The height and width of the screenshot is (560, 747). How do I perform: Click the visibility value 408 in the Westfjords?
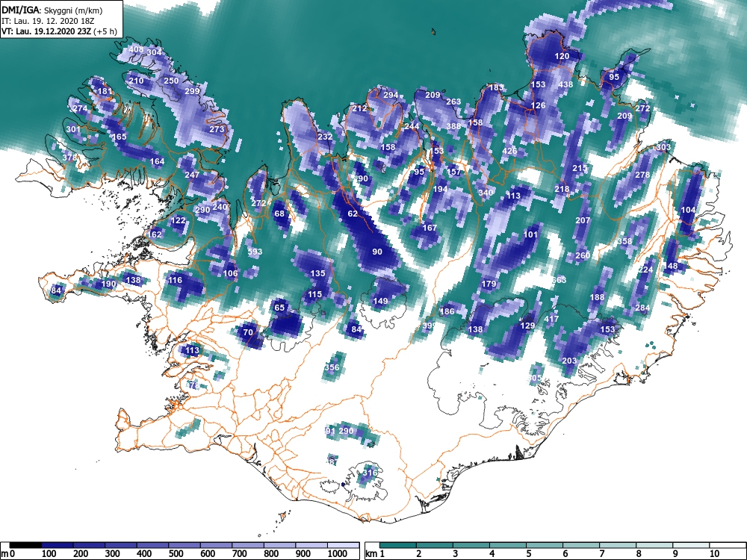[136, 49]
